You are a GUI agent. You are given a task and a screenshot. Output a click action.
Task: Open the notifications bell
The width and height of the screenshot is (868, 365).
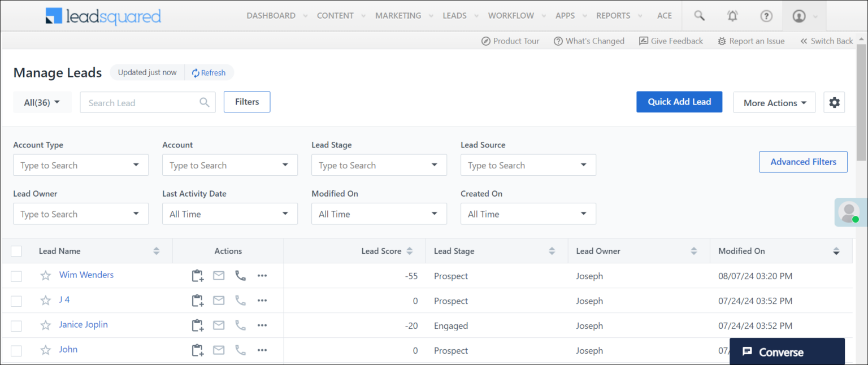coord(732,15)
